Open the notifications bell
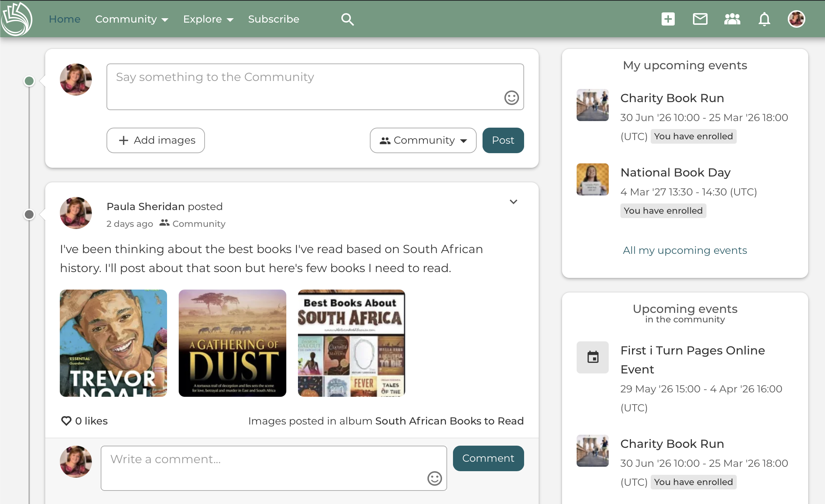Screen dimensions: 825x504 (x=764, y=19)
